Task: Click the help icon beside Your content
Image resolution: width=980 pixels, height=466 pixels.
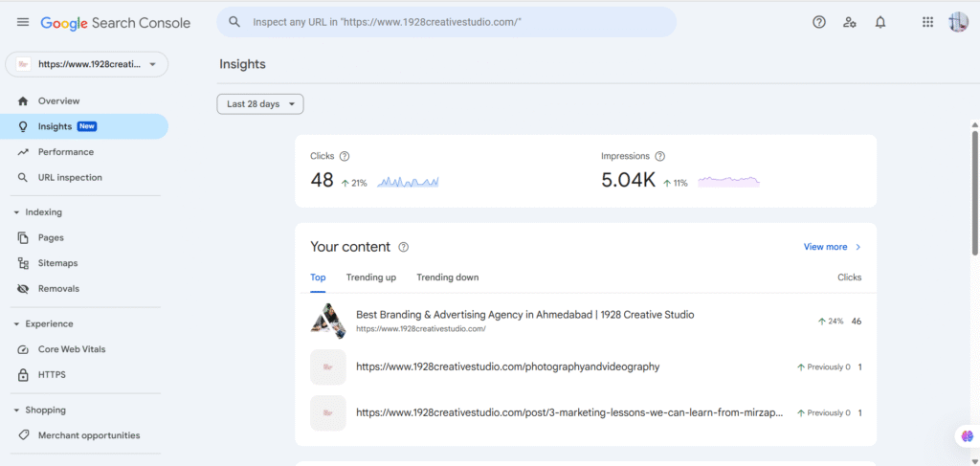Action: (404, 247)
